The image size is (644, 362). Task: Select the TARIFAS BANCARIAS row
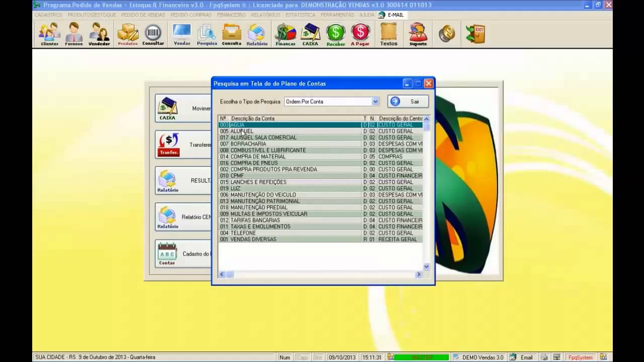(320, 220)
